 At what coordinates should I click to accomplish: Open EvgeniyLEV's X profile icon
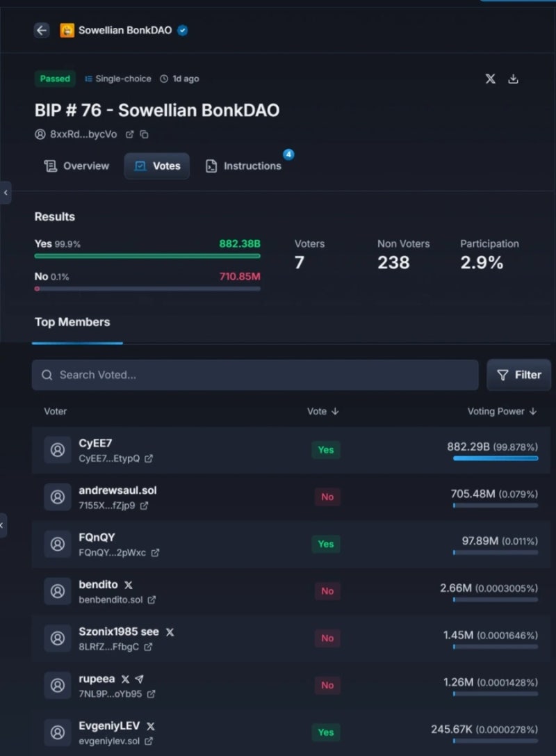(x=150, y=726)
